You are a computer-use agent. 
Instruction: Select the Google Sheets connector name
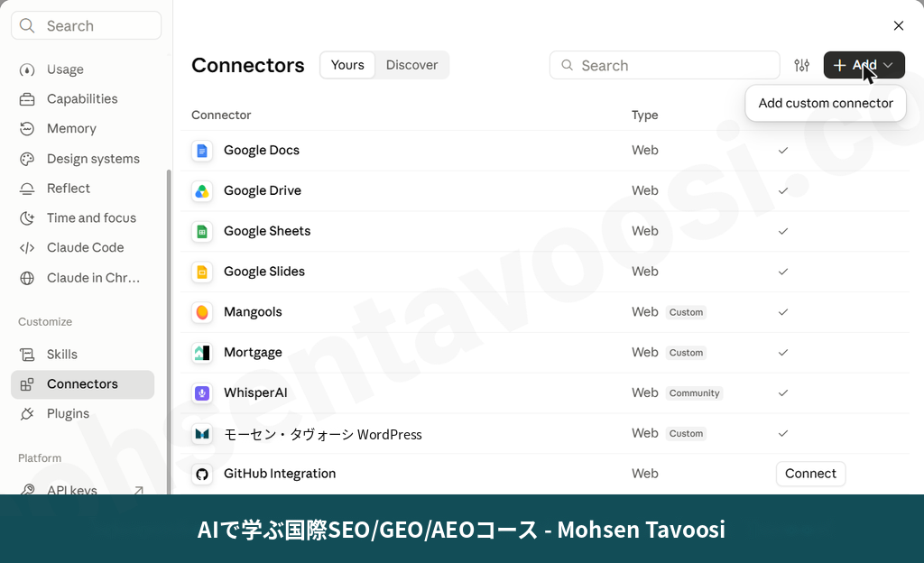click(267, 232)
